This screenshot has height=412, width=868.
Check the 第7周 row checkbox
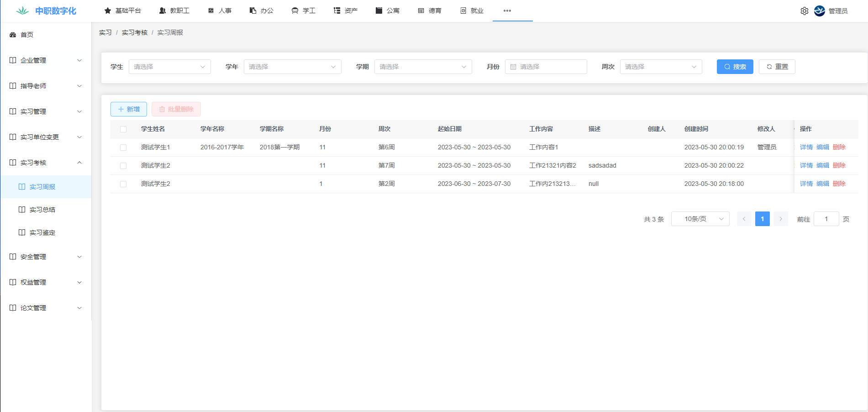[x=123, y=166]
